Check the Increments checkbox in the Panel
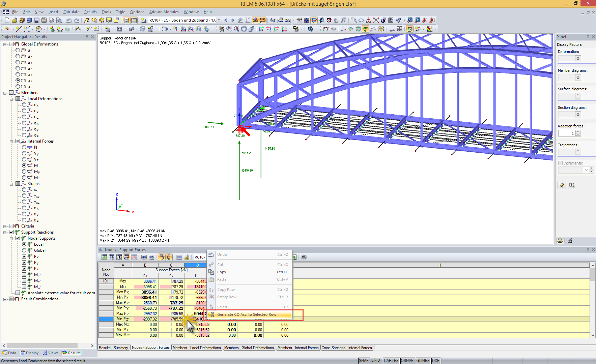The height and width of the screenshot is (364, 596). 560,163
